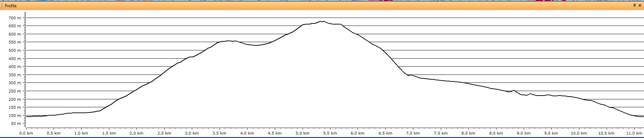644x138 pixels.
Task: Click the 300 m elevation label
Action: tap(14, 83)
